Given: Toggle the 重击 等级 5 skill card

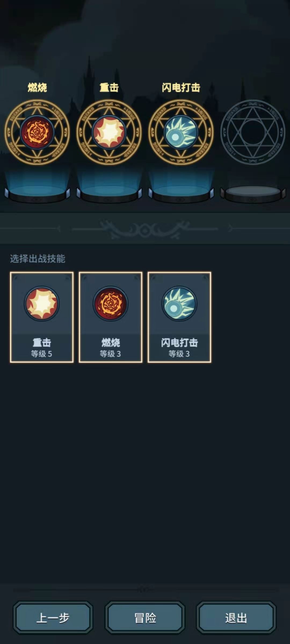Looking at the screenshot, I should (x=42, y=317).
